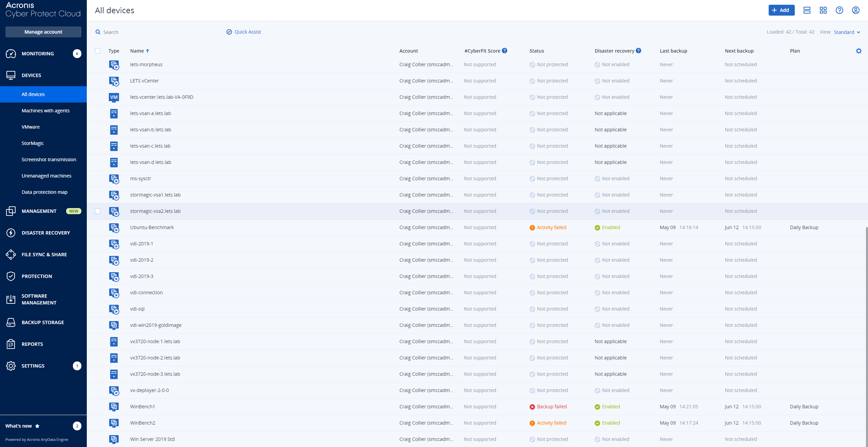Click the Disaster recovery column help icon
The height and width of the screenshot is (447, 868).
(638, 51)
